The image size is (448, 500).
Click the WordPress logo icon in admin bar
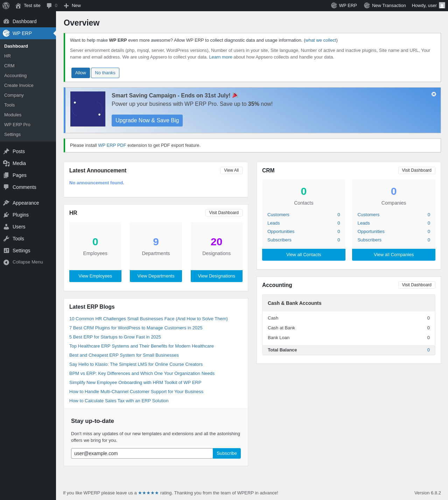pyautogui.click(x=6, y=6)
